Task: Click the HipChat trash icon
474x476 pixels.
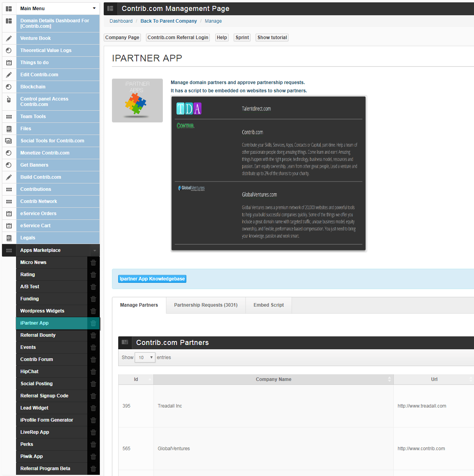Action: (x=93, y=372)
